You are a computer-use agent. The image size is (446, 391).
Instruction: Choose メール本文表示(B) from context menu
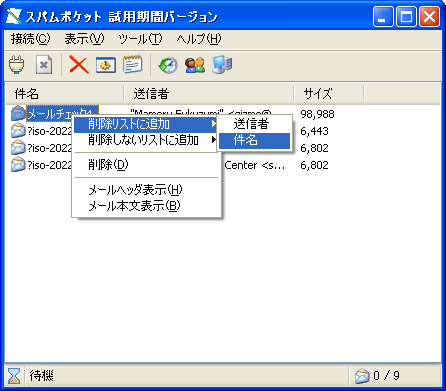146,206
